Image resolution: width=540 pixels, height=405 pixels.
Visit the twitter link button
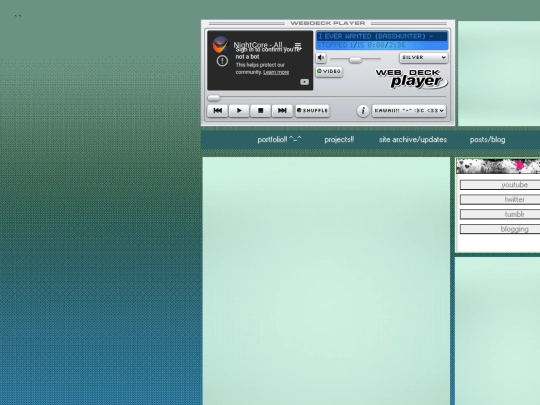coord(500,199)
